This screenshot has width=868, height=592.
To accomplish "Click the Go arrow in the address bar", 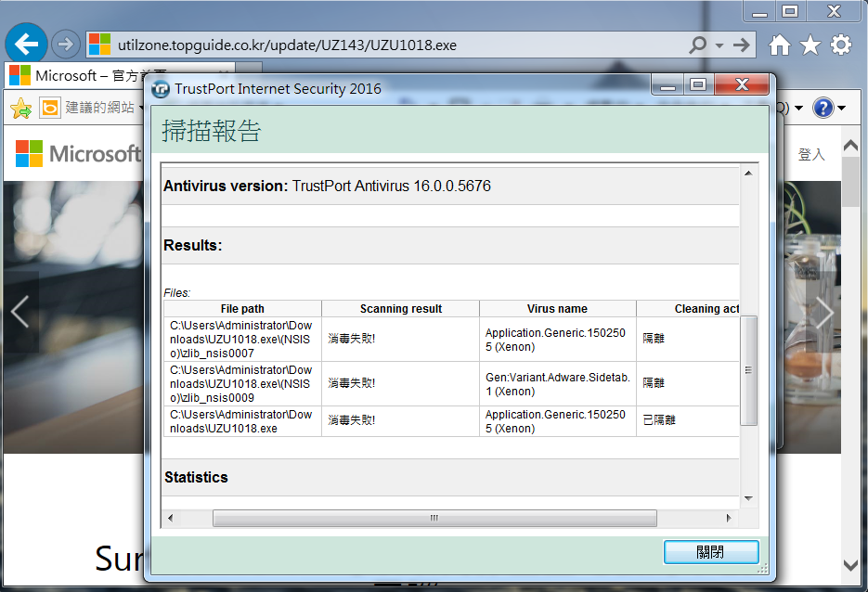I will coord(741,45).
